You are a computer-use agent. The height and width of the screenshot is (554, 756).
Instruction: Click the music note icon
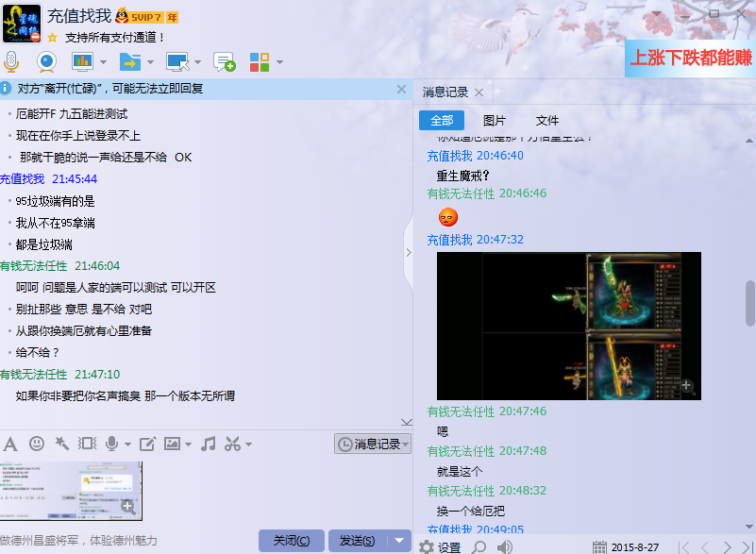point(209,444)
